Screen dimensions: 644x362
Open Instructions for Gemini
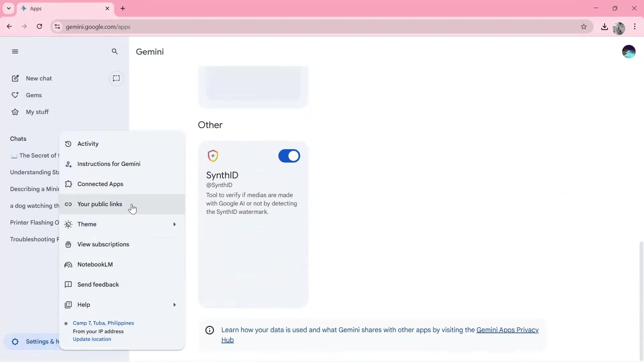(109, 164)
